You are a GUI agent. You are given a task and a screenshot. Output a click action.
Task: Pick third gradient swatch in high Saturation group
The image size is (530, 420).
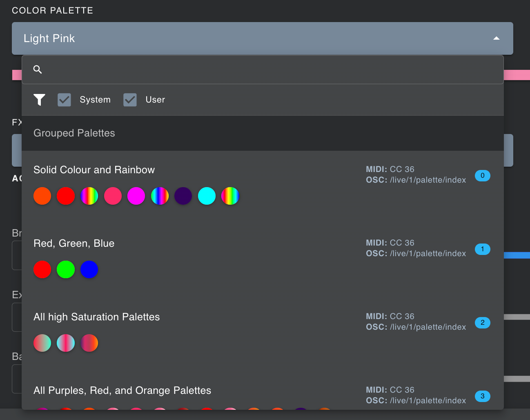point(89,343)
